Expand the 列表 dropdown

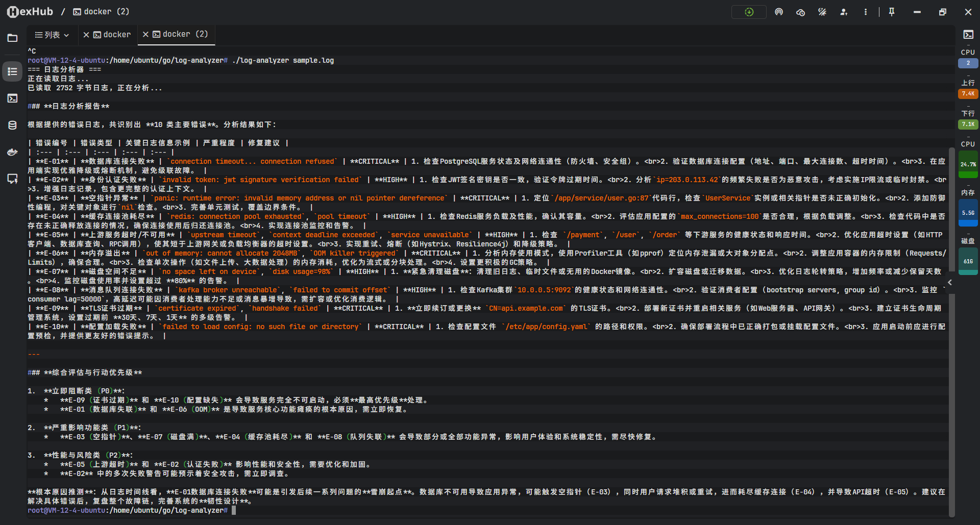coord(52,35)
